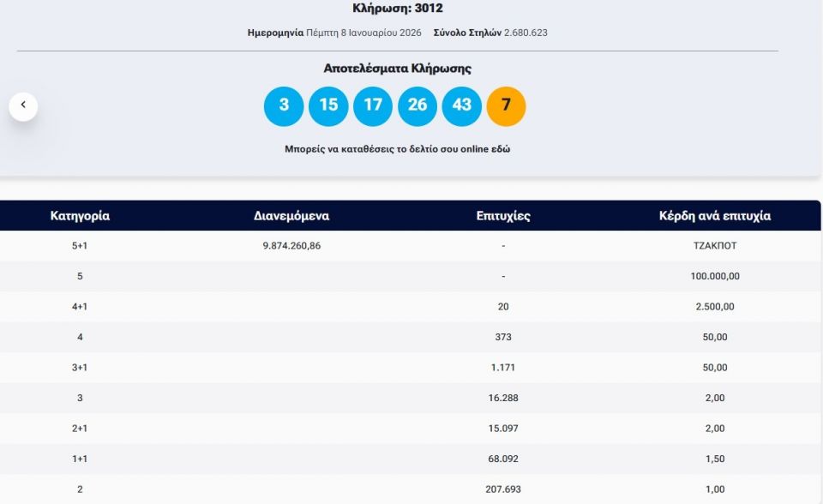Click the Διανεμόμενα column header

292,215
